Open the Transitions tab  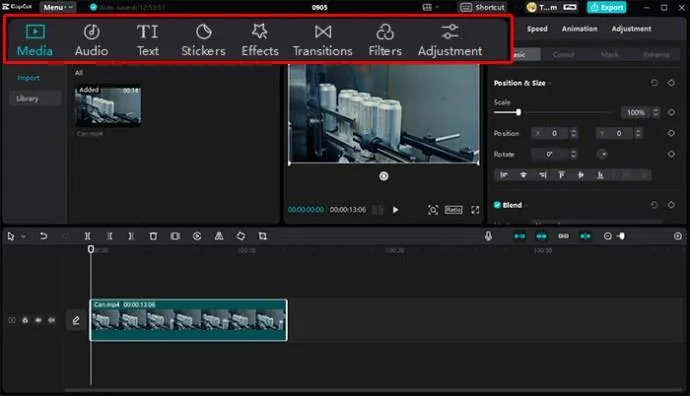pyautogui.click(x=323, y=40)
